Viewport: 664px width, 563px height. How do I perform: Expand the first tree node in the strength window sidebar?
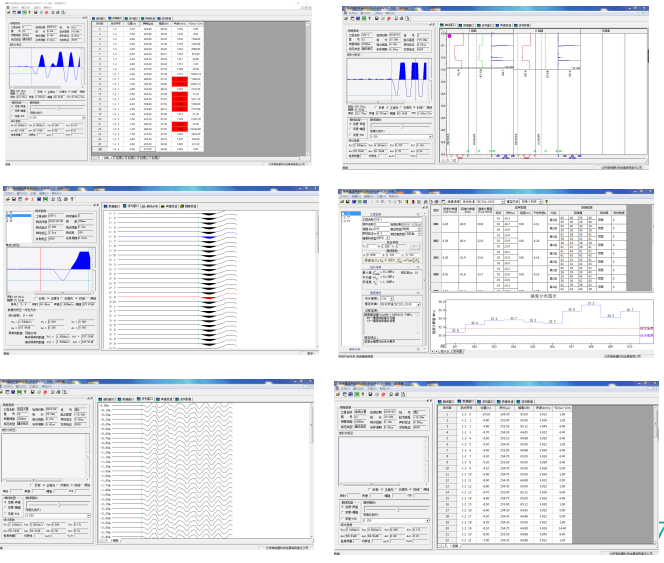coord(342,214)
